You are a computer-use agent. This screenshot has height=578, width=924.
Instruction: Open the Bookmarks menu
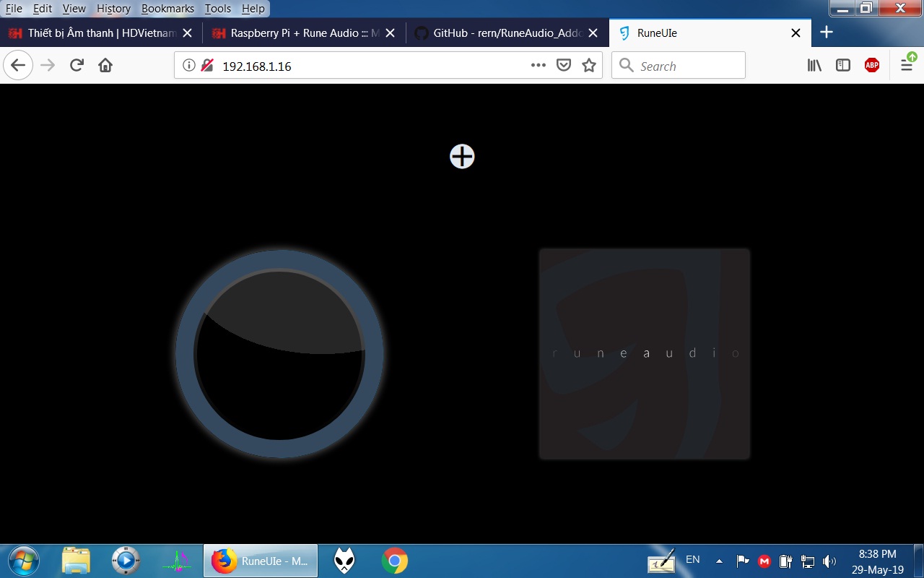tap(167, 9)
